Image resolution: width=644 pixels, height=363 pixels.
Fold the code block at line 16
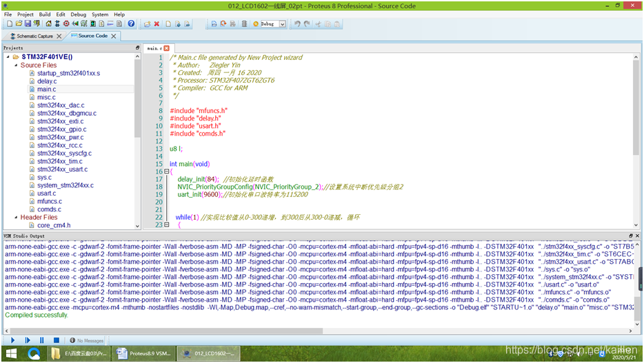click(x=166, y=172)
